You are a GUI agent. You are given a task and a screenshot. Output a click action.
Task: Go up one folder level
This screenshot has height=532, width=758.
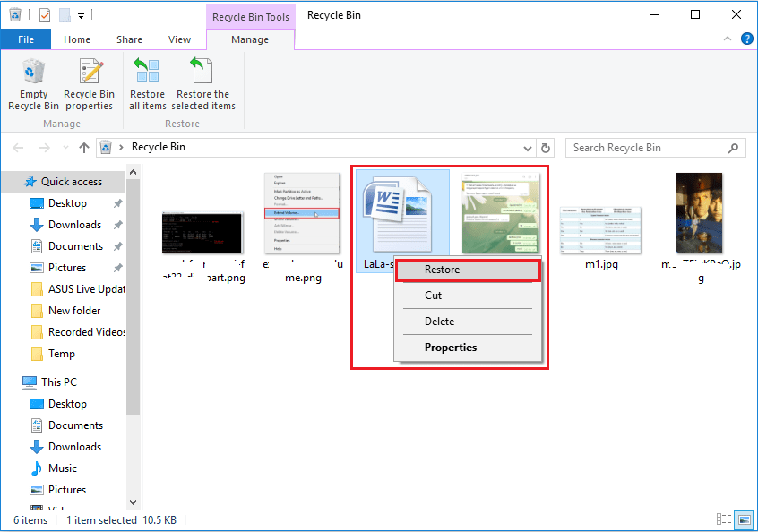click(84, 148)
